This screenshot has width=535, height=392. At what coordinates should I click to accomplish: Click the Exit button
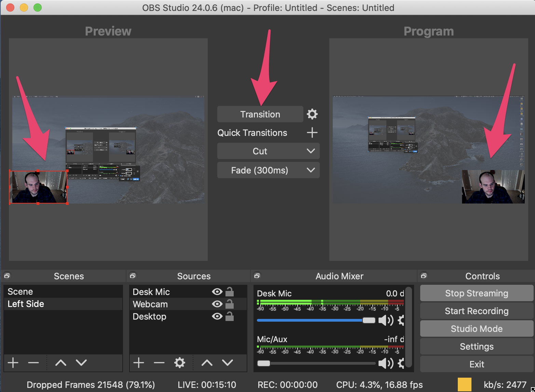pyautogui.click(x=477, y=364)
